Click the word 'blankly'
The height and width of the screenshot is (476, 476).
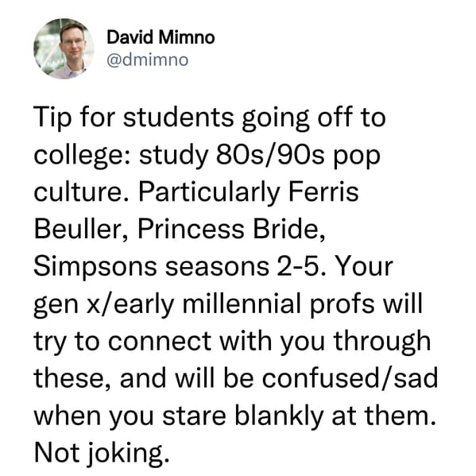(x=279, y=416)
